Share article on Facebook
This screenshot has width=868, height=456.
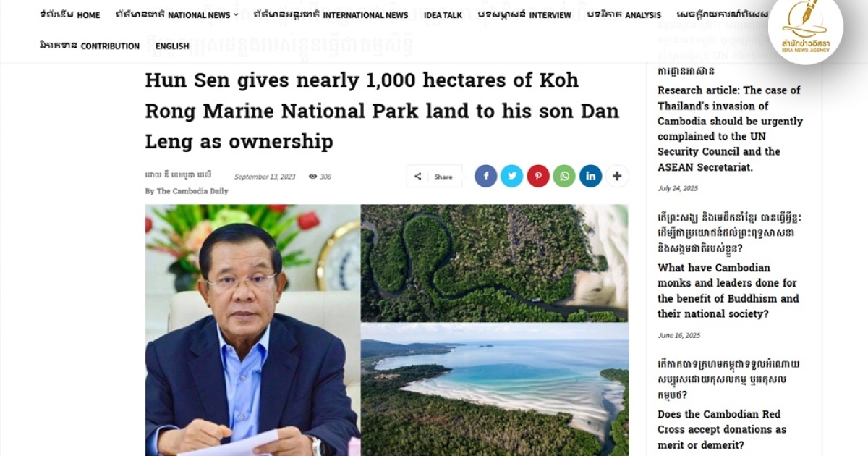point(485,177)
